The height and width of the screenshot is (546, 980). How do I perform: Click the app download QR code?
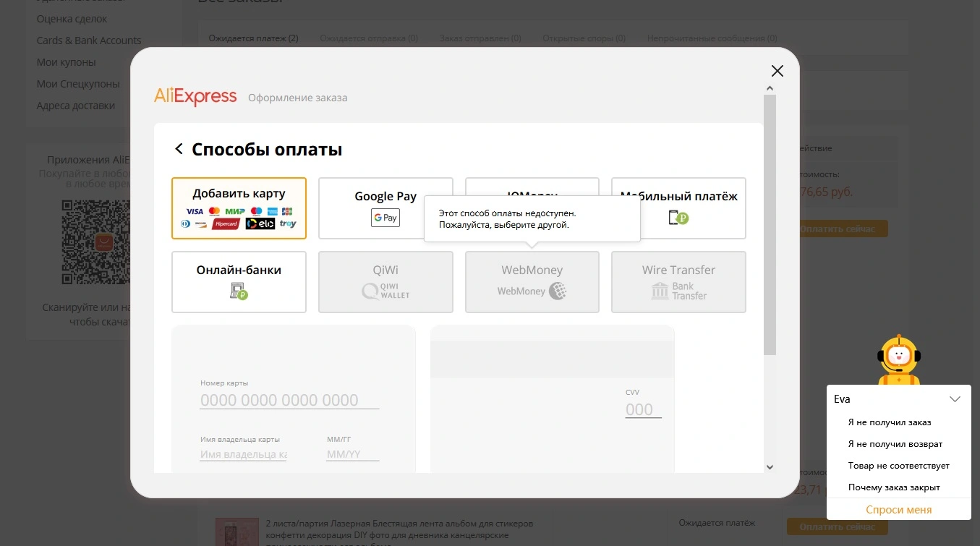96,243
